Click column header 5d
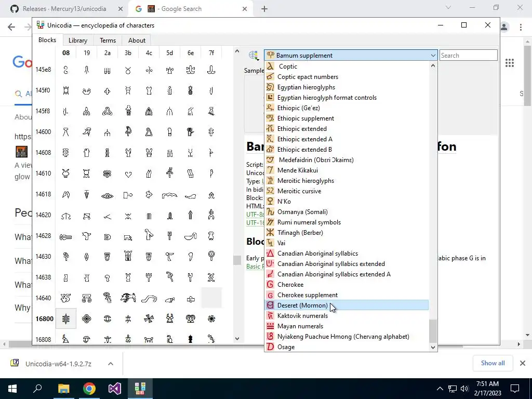Image resolution: width=532 pixels, height=399 pixels. (x=170, y=53)
